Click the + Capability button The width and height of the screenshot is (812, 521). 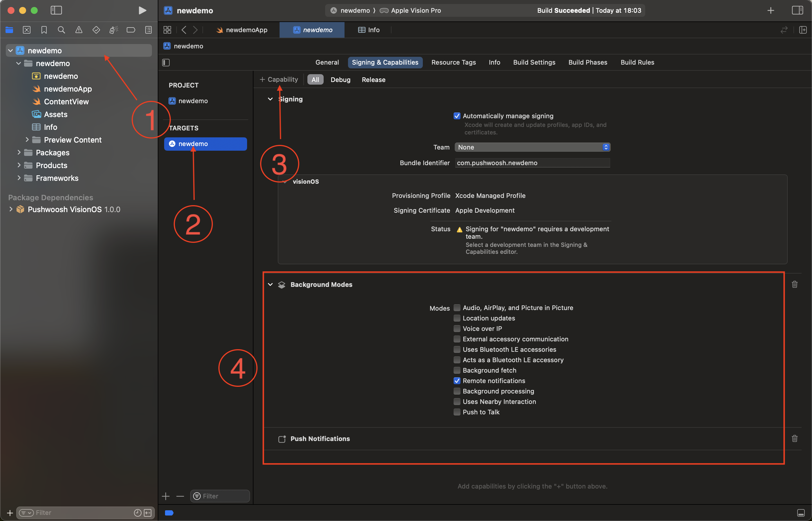(279, 79)
